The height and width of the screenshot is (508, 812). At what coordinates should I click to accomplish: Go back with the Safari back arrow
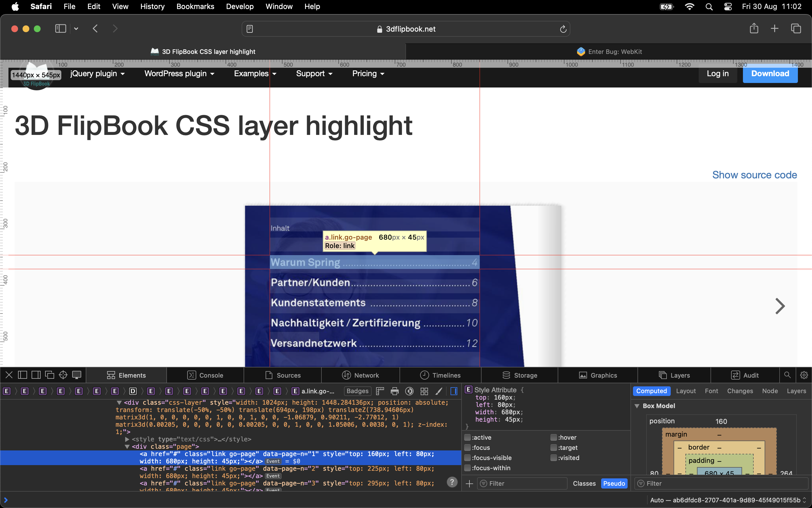pyautogui.click(x=95, y=29)
